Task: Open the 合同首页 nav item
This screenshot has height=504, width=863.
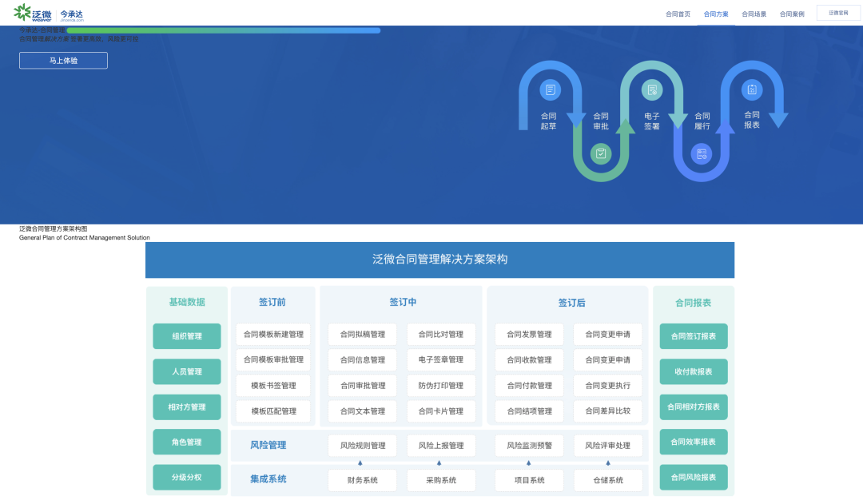Action: pos(678,14)
